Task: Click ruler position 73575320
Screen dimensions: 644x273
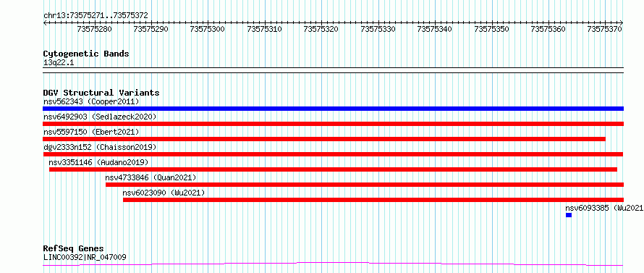Action: click(321, 29)
